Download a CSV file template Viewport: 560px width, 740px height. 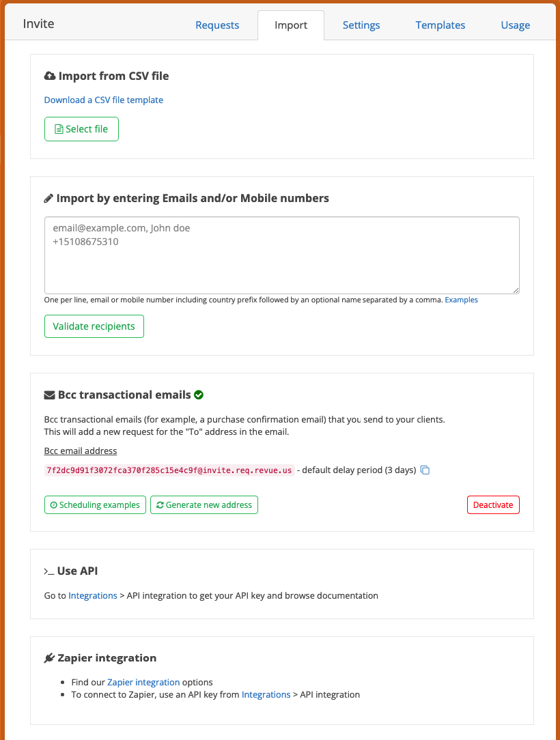[x=103, y=100]
